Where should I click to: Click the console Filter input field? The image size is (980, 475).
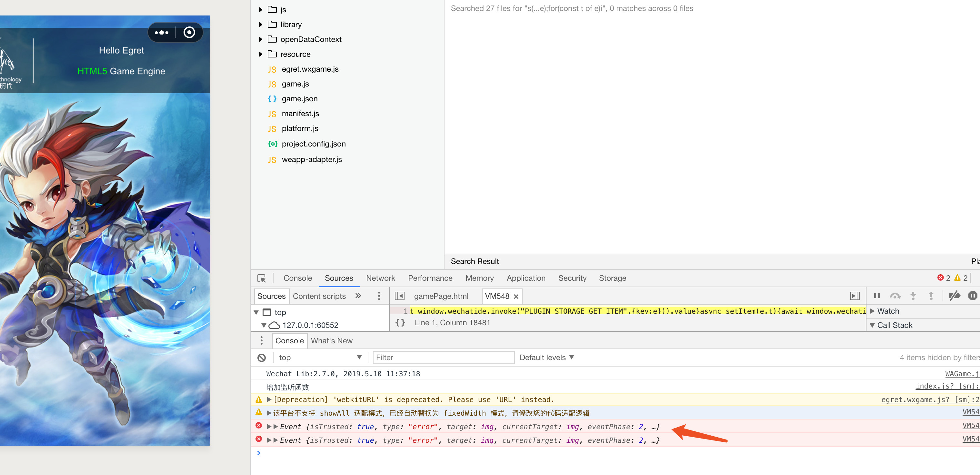point(444,358)
